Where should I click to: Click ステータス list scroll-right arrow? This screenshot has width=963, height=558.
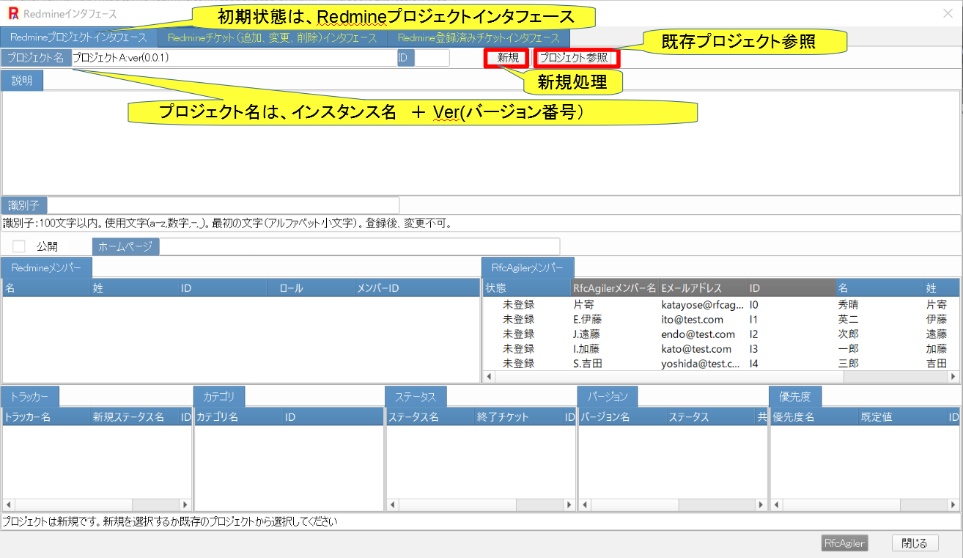[569, 505]
